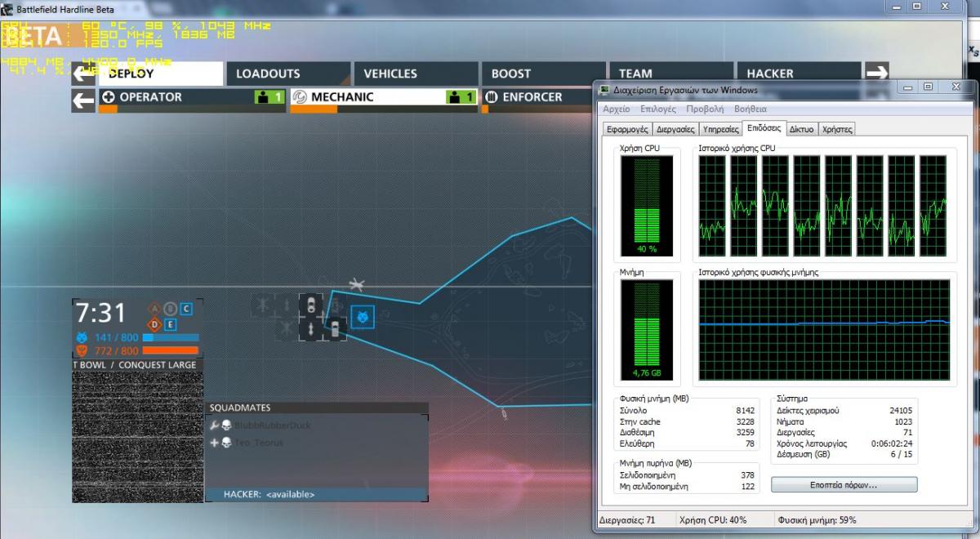Viewport: 980px width, 539px height.
Task: Click the left arrow beside DEPLOY tab
Action: pyautogui.click(x=83, y=73)
